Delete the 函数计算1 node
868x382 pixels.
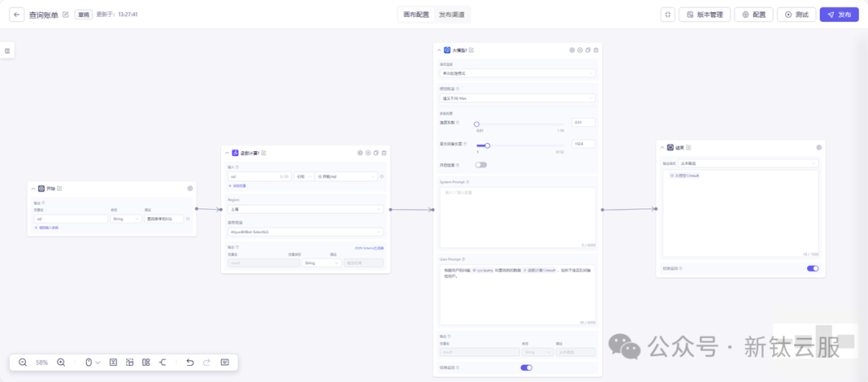383,153
